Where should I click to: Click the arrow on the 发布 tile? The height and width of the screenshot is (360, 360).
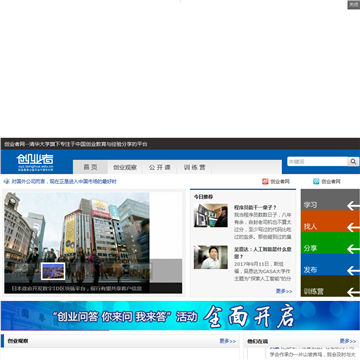353,271
